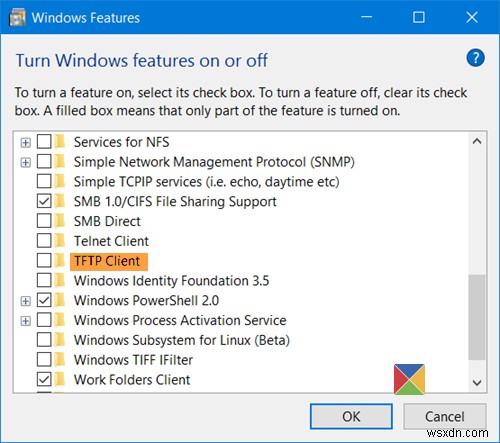500x443 pixels.
Task: Click the folder icon beside Windows Subsystem for Linux
Action: click(x=60, y=340)
